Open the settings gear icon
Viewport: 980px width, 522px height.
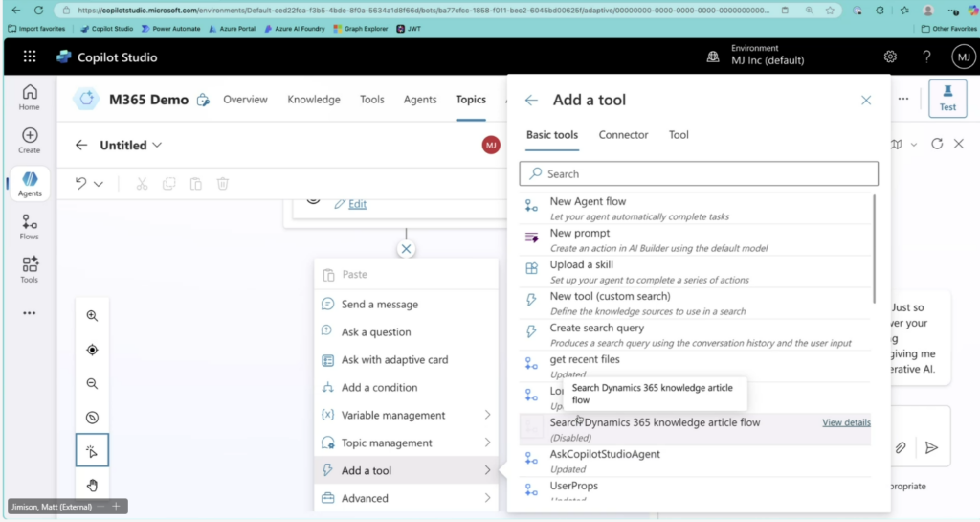coord(890,57)
